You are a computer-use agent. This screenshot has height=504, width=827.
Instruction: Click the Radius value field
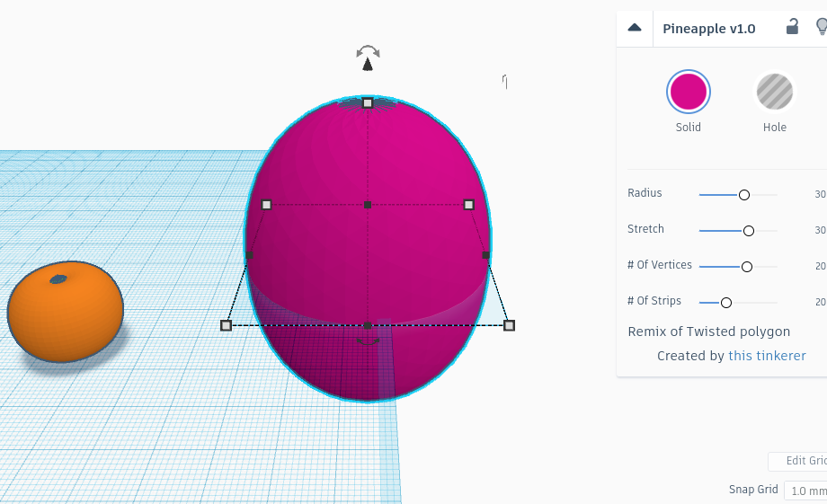[820, 194]
